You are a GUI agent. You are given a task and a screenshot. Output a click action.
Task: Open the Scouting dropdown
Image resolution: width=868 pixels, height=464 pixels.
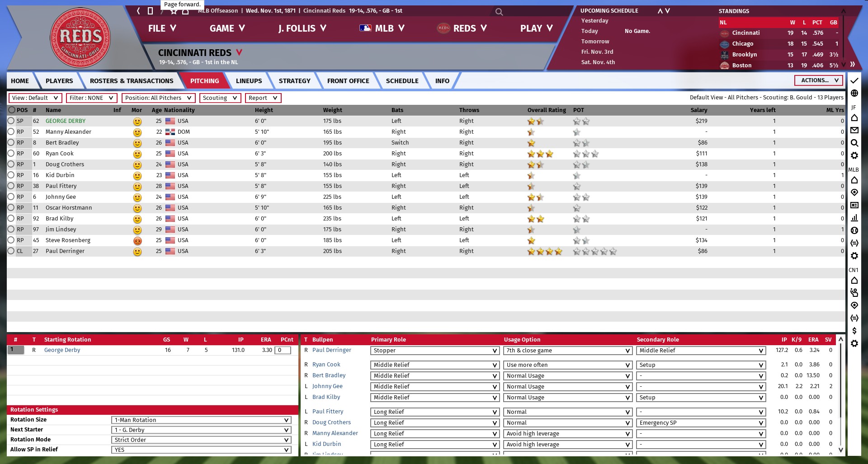pyautogui.click(x=220, y=98)
